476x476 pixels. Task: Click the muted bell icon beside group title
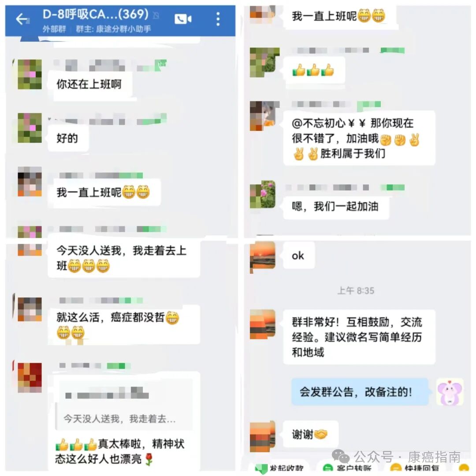pyautogui.click(x=156, y=15)
